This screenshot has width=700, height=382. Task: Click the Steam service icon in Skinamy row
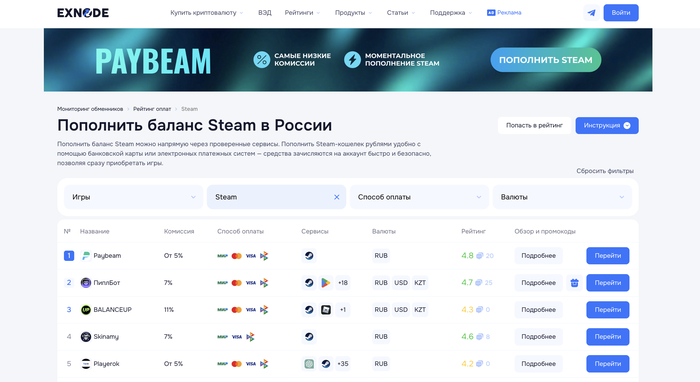pyautogui.click(x=309, y=336)
